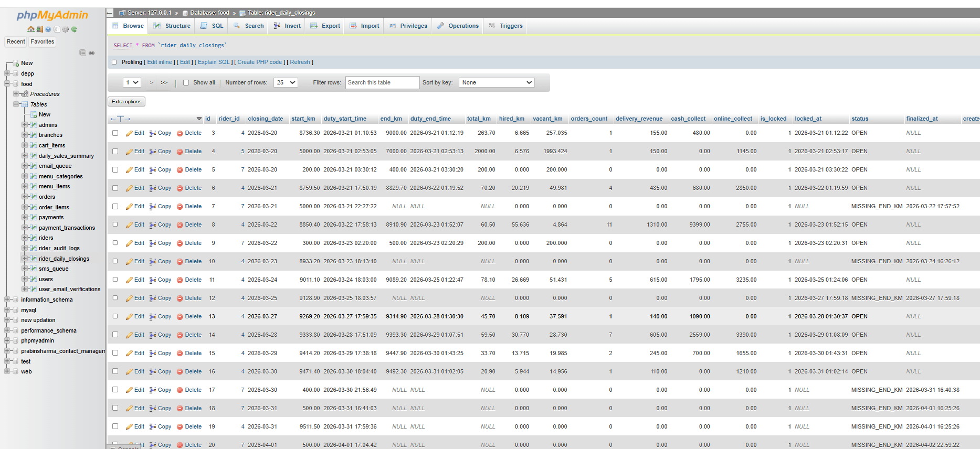This screenshot has height=449, width=980.
Task: Select the checkbox for row id 19
Action: click(115, 427)
